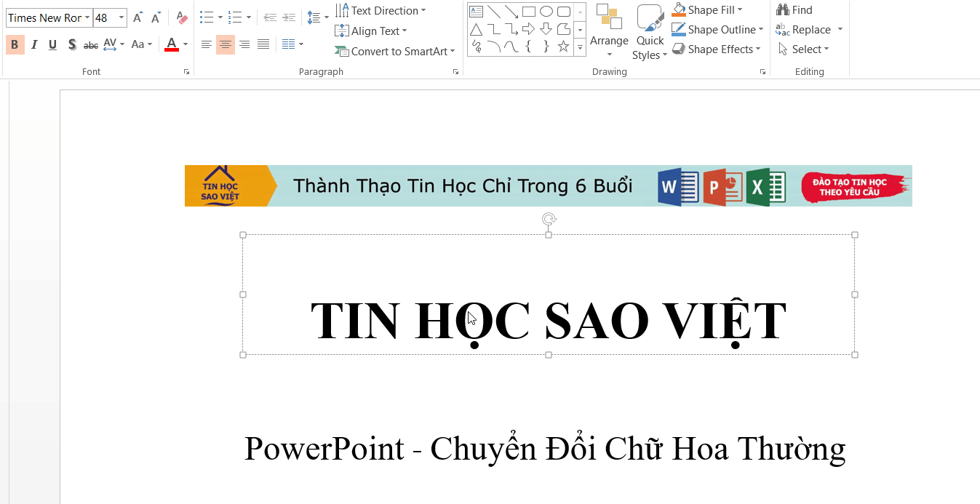Select the right block arrow shape

[529, 29]
